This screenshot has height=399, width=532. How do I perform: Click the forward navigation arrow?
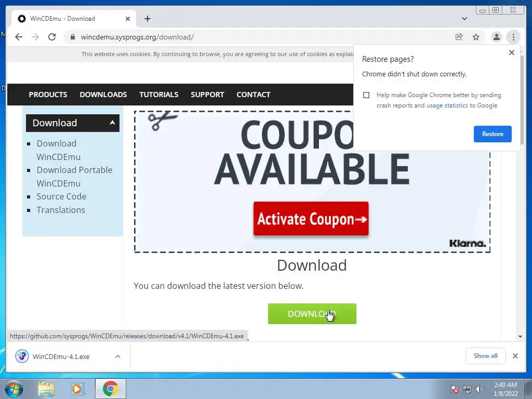point(35,37)
